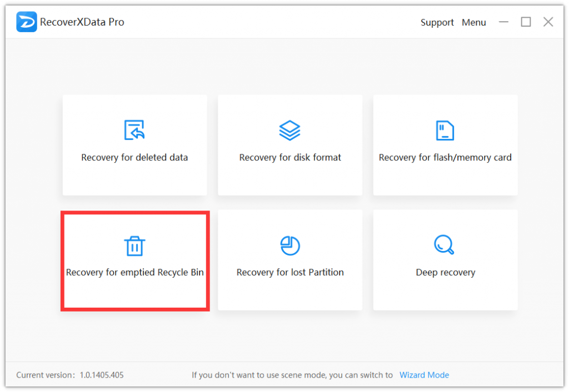Click the memory card icon for flash recovery
569x392 pixels.
point(445,129)
